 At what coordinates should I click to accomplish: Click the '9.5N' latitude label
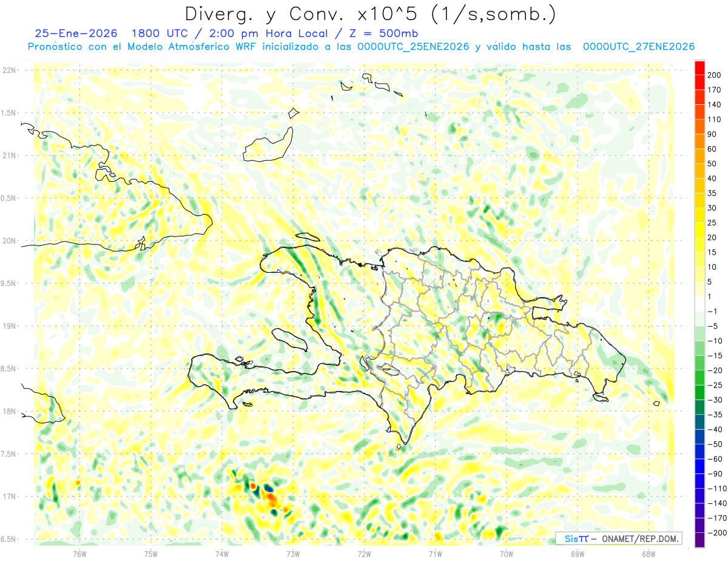(x=8, y=283)
